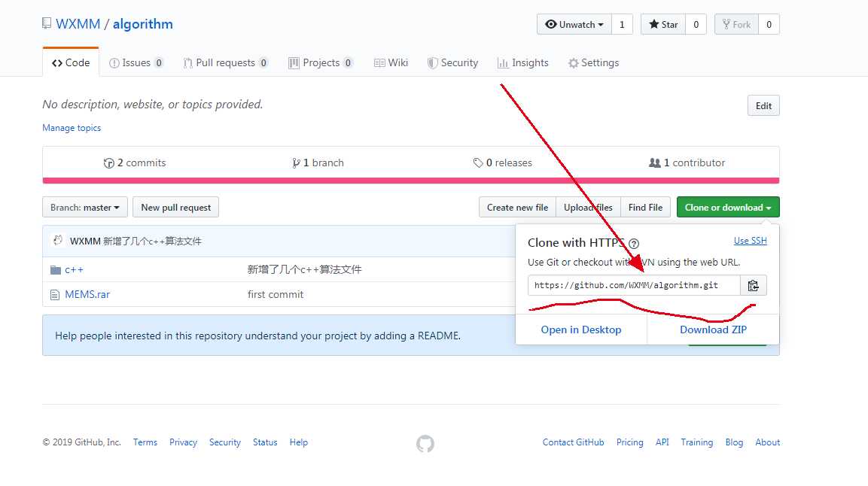868x486 pixels.
Task: Click the MEMS.rar file icon
Action: [x=55, y=295]
